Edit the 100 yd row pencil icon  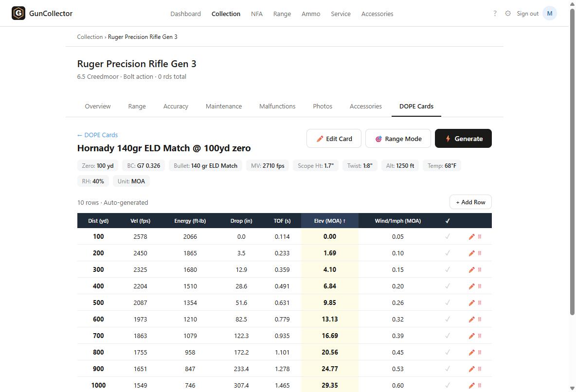click(x=472, y=236)
